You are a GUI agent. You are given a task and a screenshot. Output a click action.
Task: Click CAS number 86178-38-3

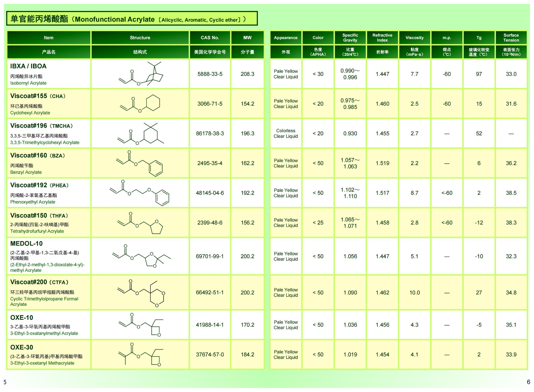(210, 133)
